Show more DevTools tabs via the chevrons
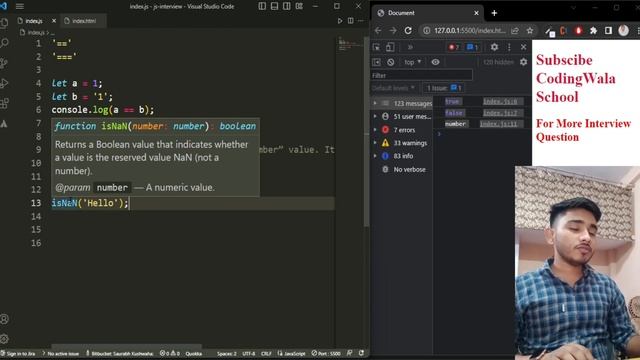Image resolution: width=640 pixels, height=360 pixels. (410, 47)
